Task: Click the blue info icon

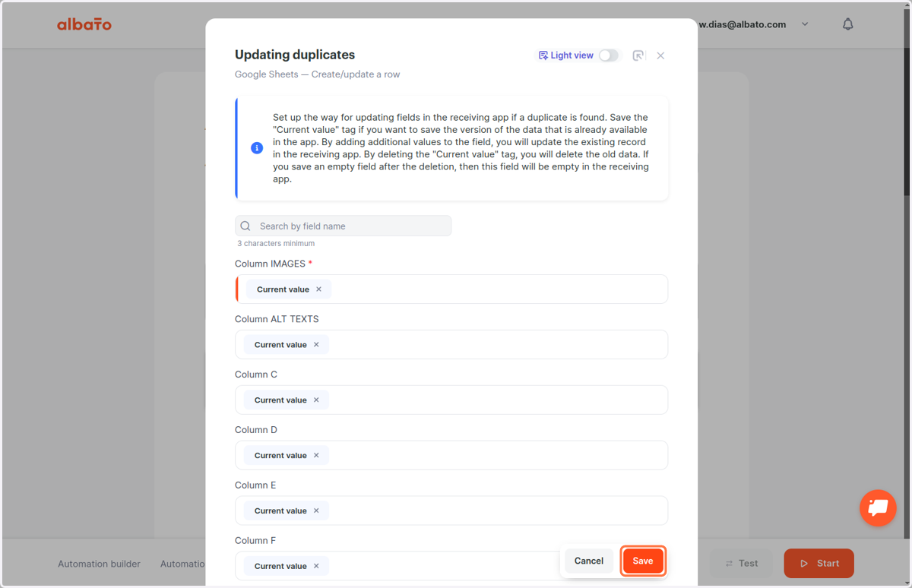Action: [257, 148]
